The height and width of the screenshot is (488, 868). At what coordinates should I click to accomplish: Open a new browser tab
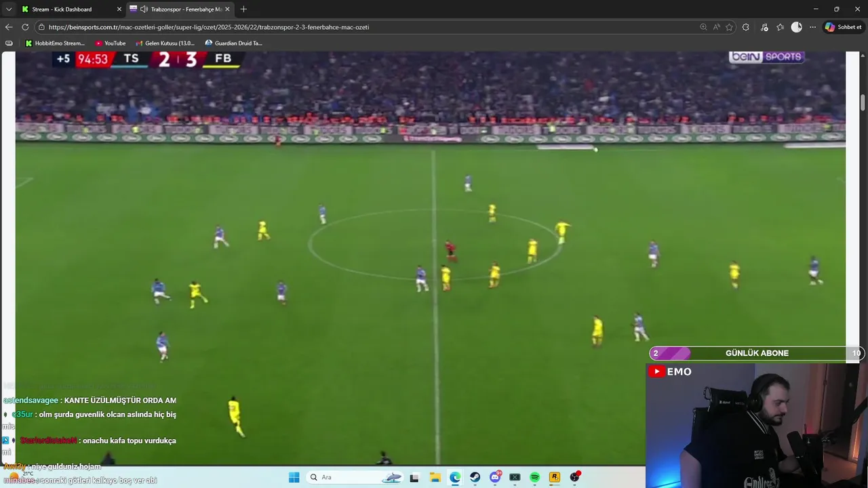tap(243, 9)
